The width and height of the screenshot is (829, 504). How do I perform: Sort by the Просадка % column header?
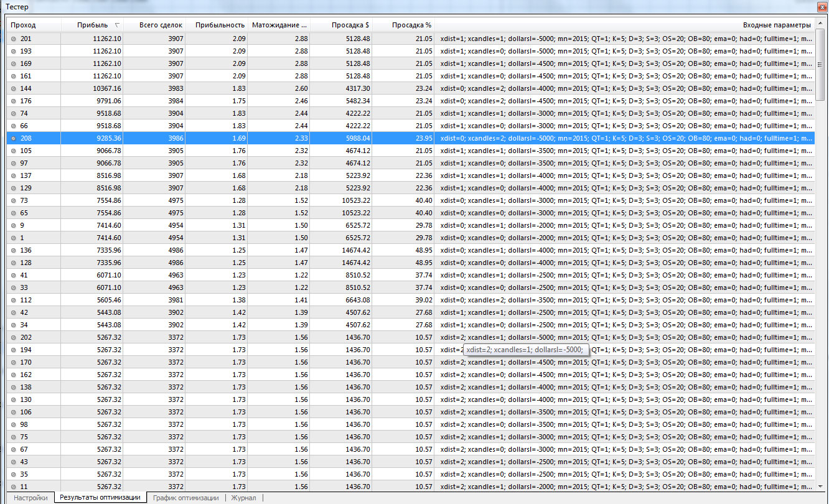click(x=403, y=25)
